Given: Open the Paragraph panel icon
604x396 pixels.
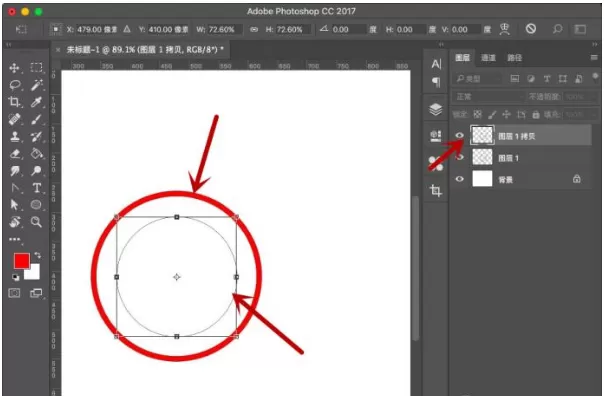Looking at the screenshot, I should click(436, 82).
